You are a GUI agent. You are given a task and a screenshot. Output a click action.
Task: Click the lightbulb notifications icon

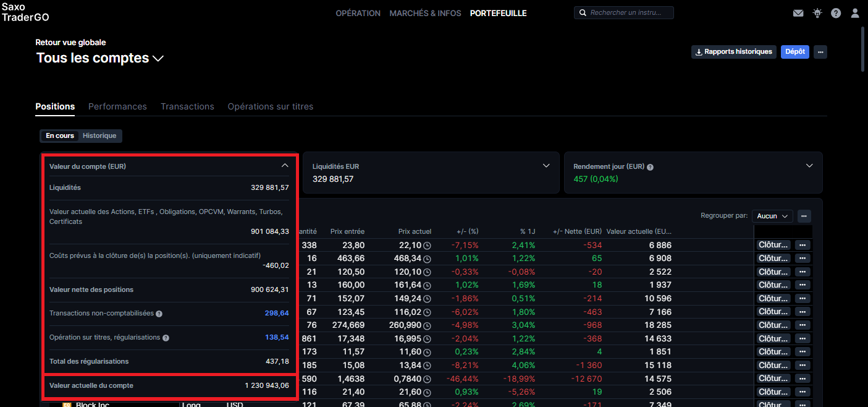817,13
